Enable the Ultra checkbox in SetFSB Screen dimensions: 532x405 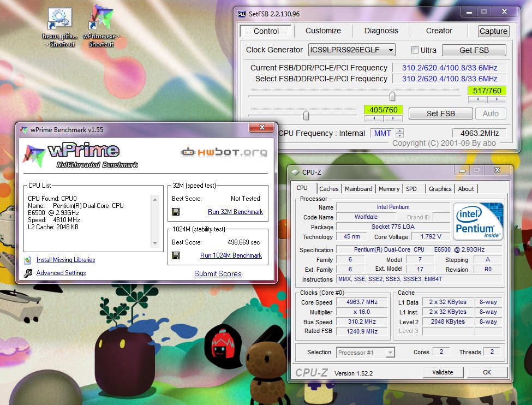[x=415, y=50]
